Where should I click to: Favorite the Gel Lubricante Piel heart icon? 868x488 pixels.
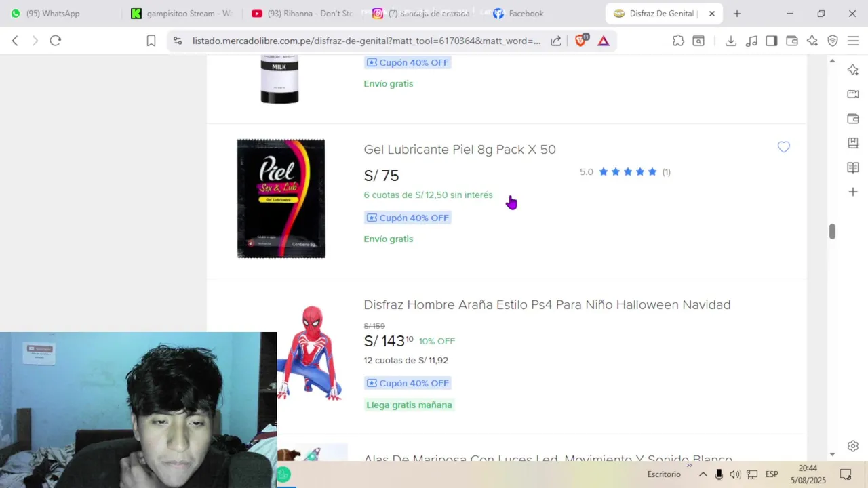point(784,147)
